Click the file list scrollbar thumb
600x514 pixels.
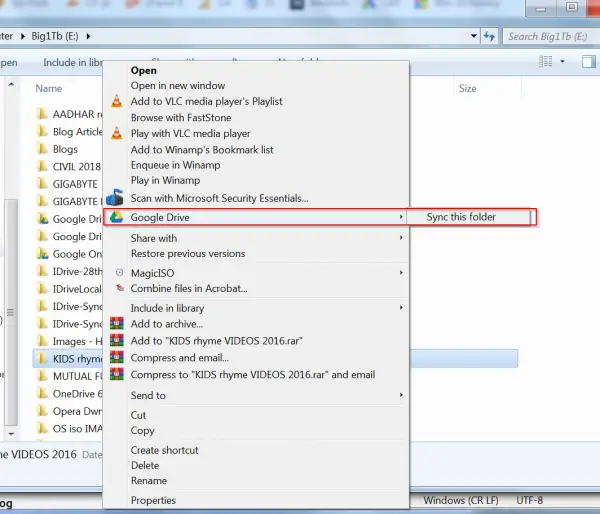[x=11, y=312]
